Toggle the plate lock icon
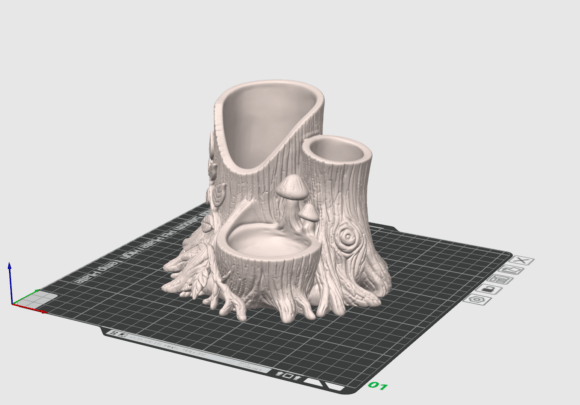 489,289
